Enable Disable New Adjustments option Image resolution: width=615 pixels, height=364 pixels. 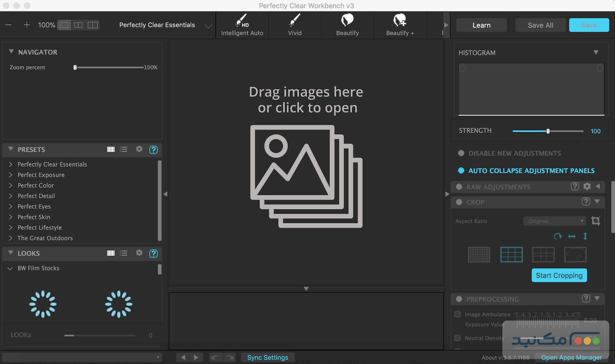[x=461, y=153]
